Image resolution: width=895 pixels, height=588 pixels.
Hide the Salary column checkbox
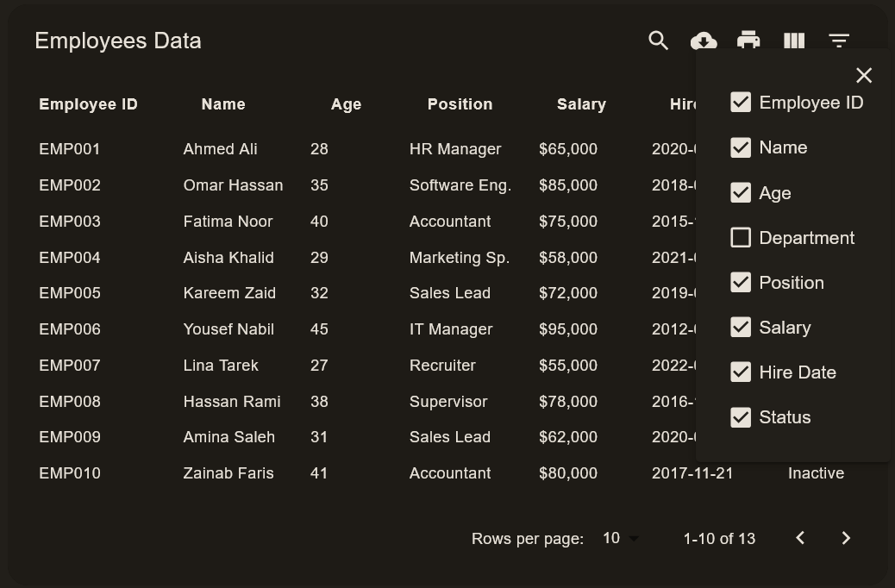tap(741, 328)
